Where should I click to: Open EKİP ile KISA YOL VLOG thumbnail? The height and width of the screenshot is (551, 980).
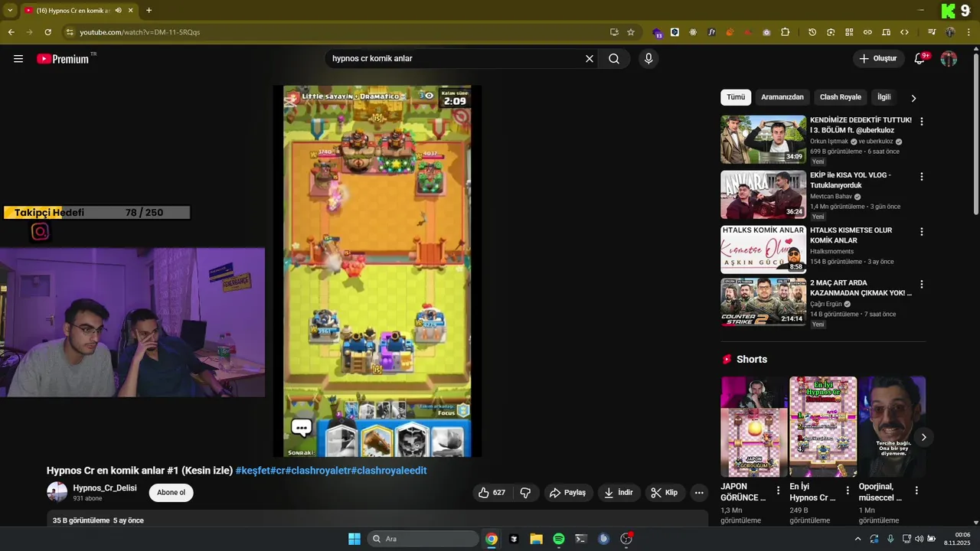(x=763, y=194)
